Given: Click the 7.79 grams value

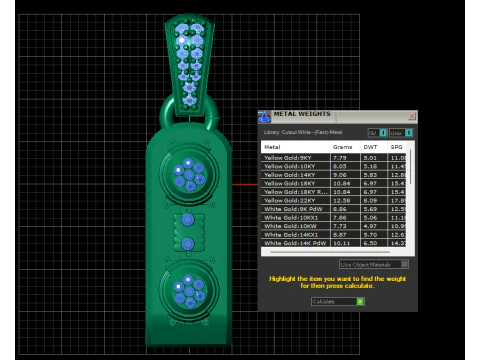Looking at the screenshot, I should click(340, 158).
